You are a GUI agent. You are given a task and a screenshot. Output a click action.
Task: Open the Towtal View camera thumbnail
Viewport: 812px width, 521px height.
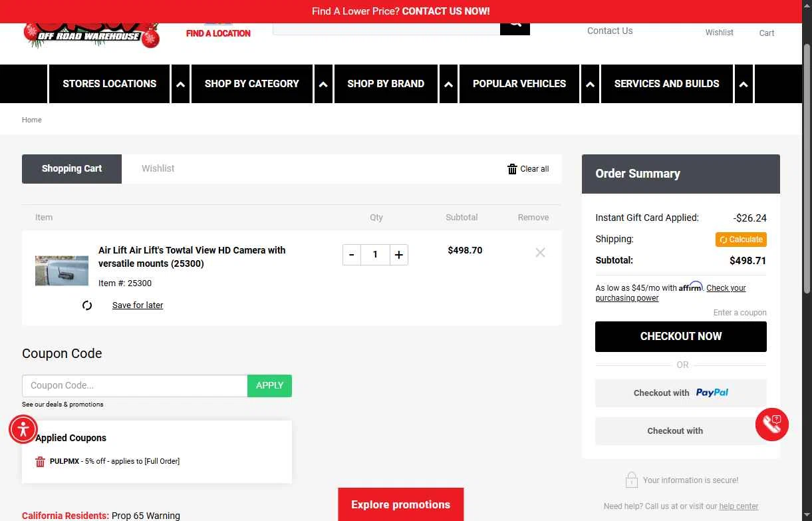pos(62,270)
